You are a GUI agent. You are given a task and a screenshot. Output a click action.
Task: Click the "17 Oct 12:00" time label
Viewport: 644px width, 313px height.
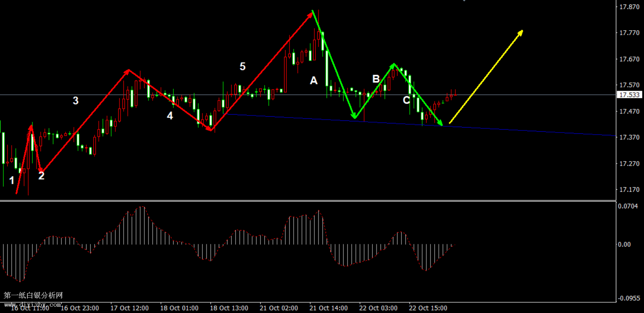coord(129,308)
